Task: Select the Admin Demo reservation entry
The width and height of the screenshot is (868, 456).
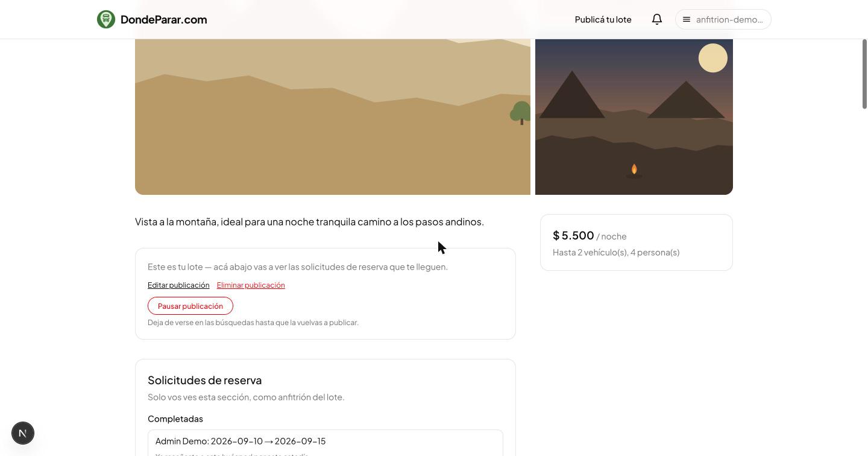Action: (x=325, y=443)
